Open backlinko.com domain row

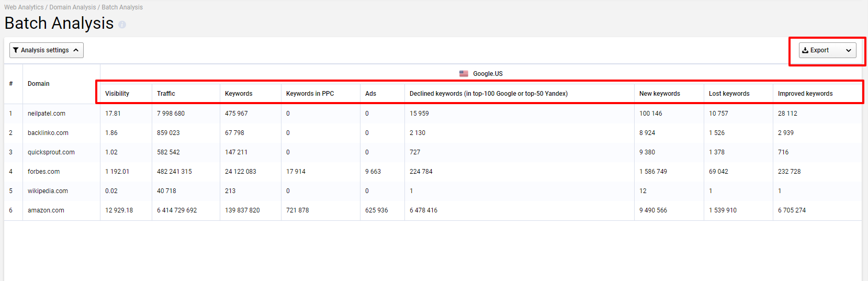click(x=48, y=133)
